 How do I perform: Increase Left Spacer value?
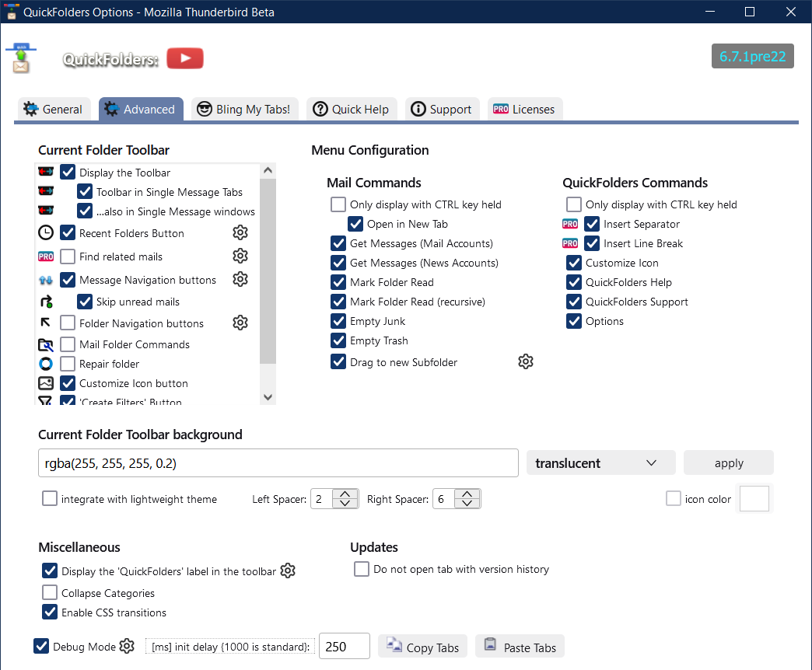pyautogui.click(x=345, y=494)
